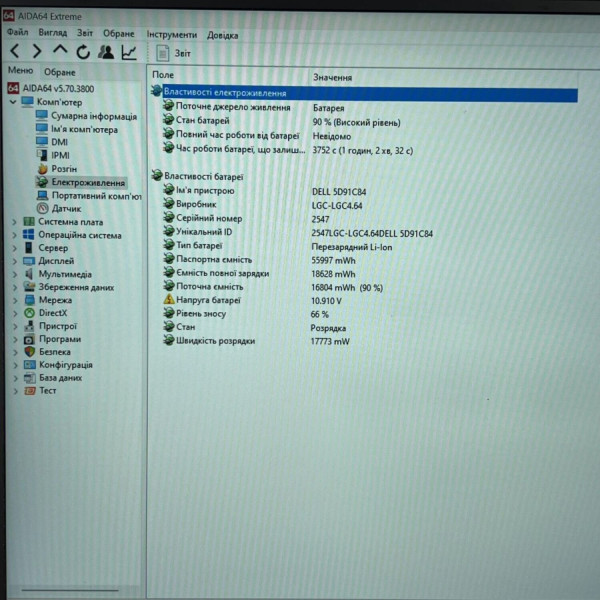Select the Паспортна ємність row
This screenshot has width=600, height=600.
click(259, 259)
